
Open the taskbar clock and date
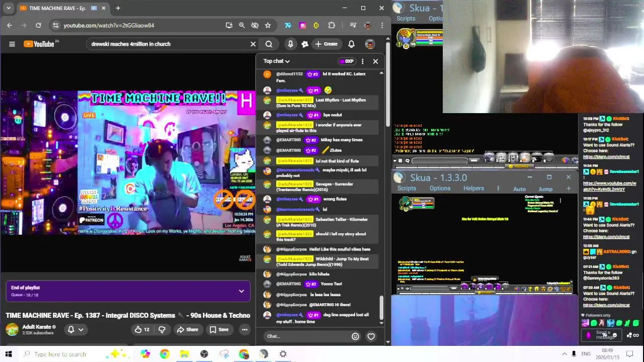click(607, 353)
